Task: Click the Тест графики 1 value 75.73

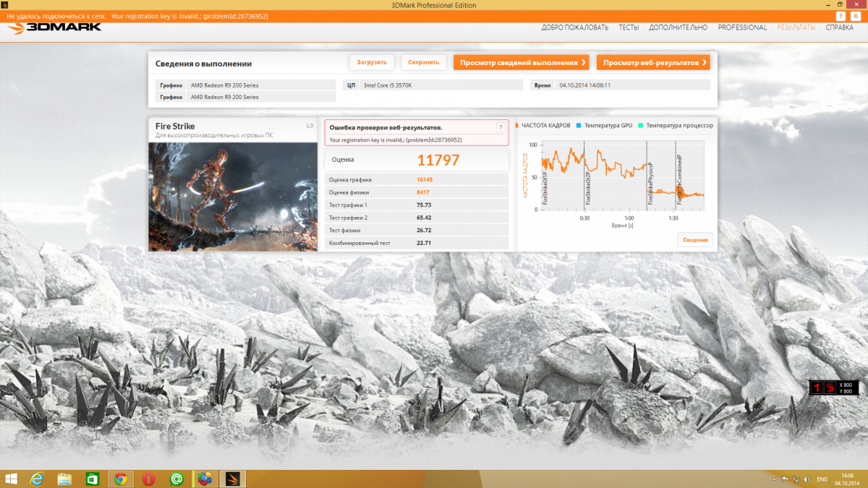Action: 424,205
